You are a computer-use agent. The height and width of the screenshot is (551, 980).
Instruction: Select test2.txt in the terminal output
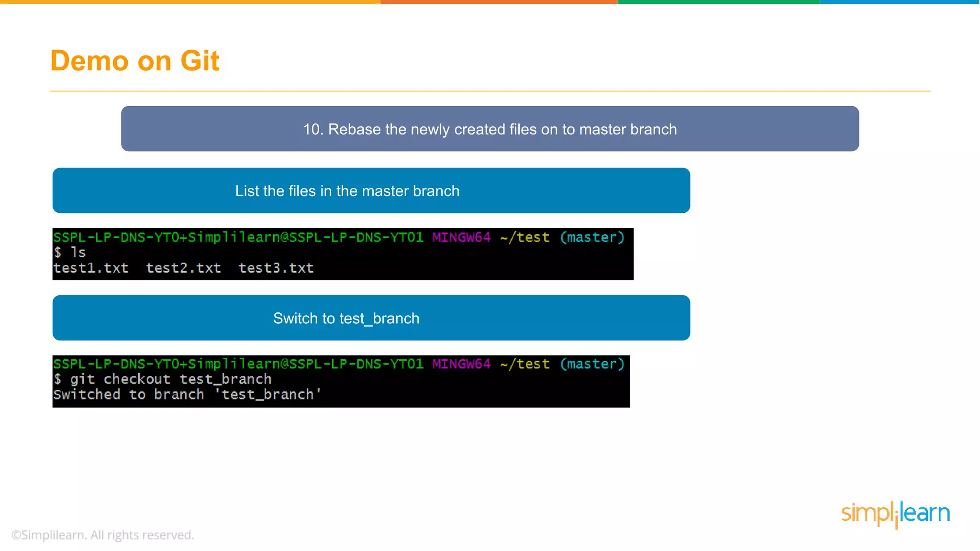click(x=184, y=268)
